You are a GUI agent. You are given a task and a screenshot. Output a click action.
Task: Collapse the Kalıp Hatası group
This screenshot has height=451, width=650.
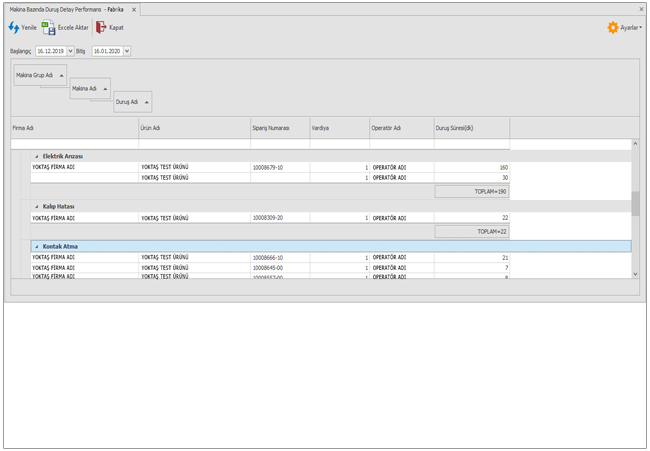(x=37, y=206)
